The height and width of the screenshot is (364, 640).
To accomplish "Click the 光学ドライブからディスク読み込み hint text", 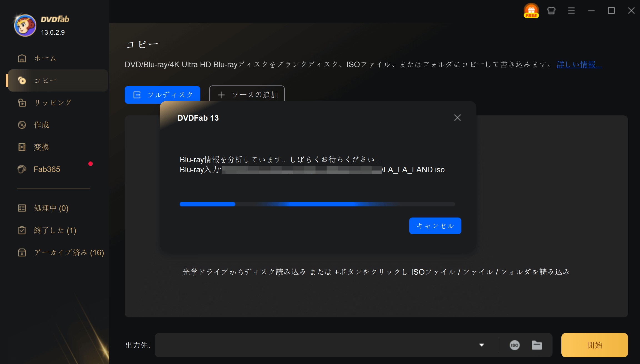I will click(x=376, y=272).
